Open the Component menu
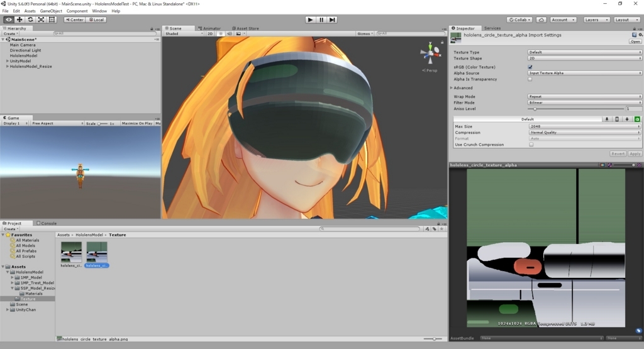Viewport: 644px width, 349px height. [x=77, y=11]
